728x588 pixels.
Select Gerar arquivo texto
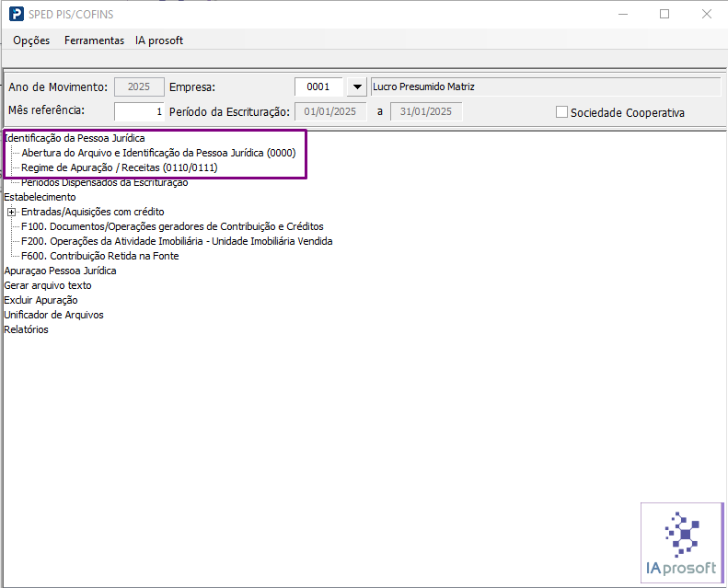coord(48,285)
